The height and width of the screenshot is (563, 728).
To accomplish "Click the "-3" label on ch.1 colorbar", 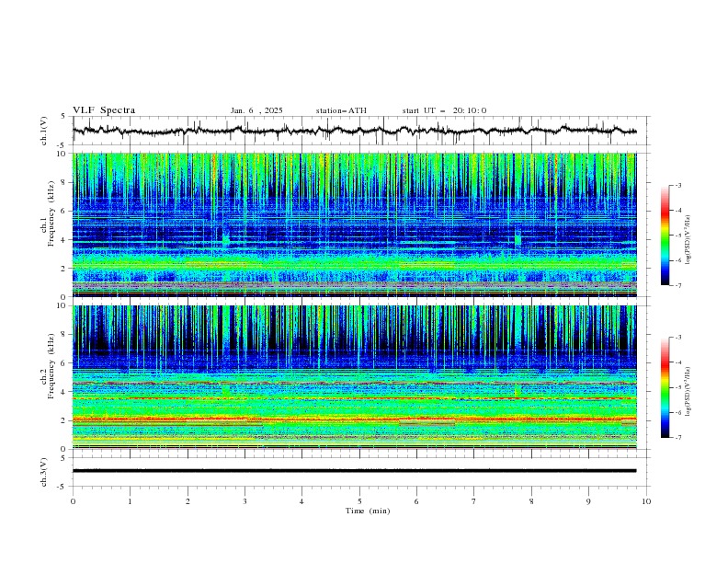I will [x=677, y=185].
